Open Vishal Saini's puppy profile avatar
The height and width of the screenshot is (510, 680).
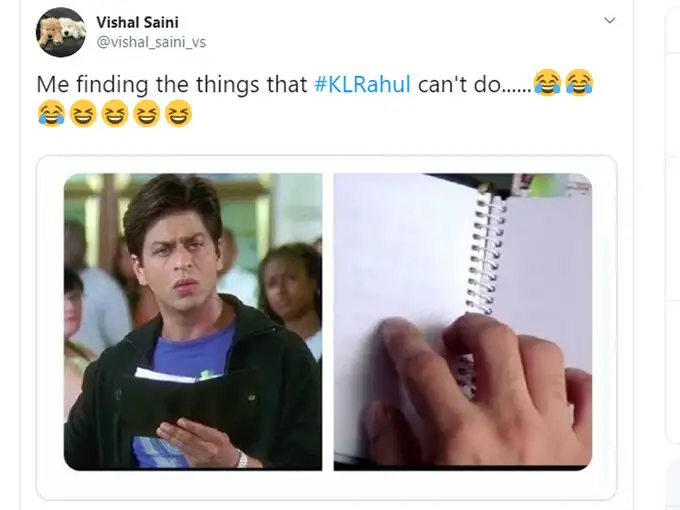60,32
